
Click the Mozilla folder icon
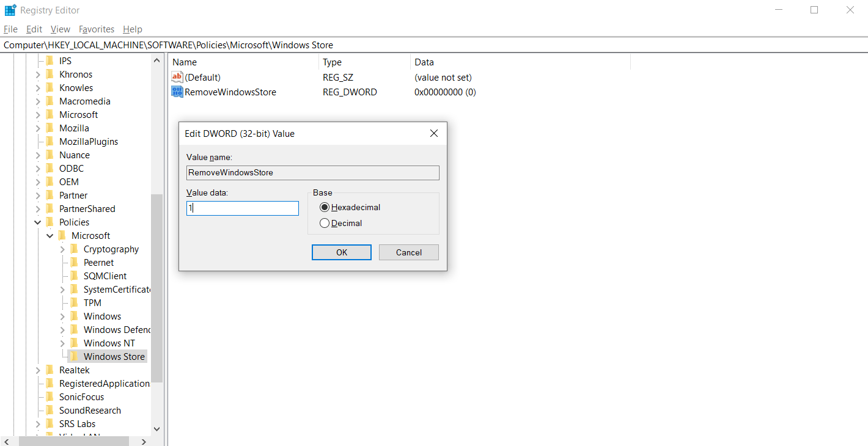(x=50, y=128)
